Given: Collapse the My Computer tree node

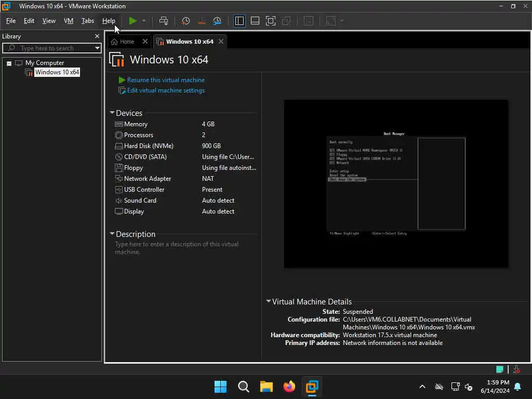Looking at the screenshot, I should pos(9,63).
